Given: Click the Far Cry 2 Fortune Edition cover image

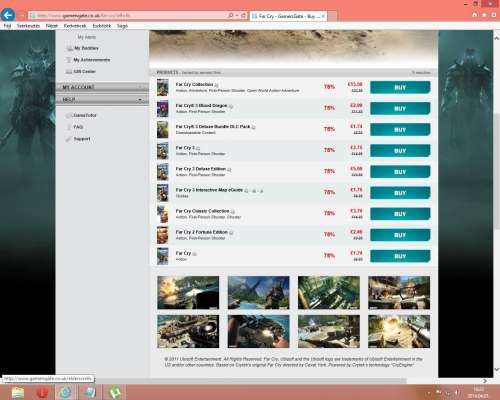Looking at the screenshot, I should (163, 235).
